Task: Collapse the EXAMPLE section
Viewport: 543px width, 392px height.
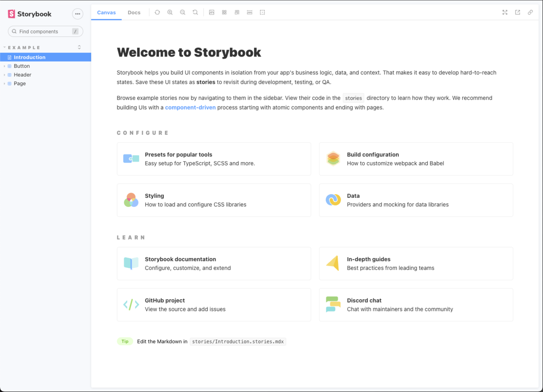Action: point(5,47)
